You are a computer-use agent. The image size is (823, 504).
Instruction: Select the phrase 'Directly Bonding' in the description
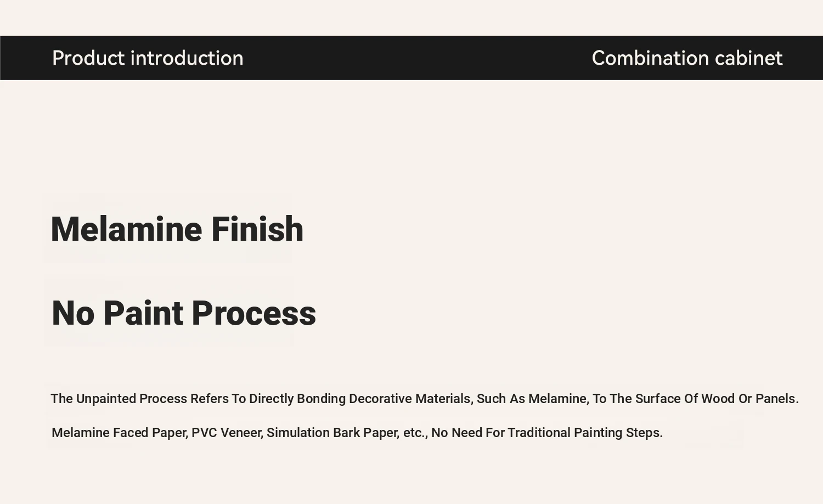pos(297,399)
